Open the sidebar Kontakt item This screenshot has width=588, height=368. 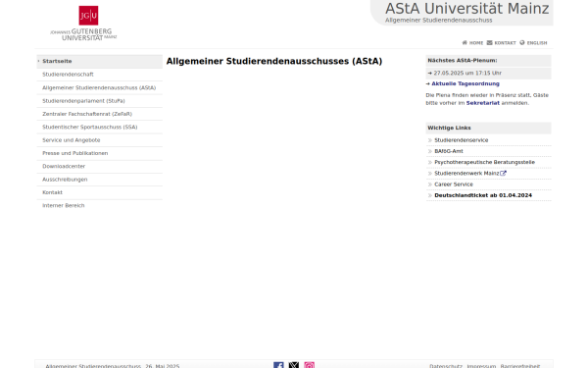[99, 192]
